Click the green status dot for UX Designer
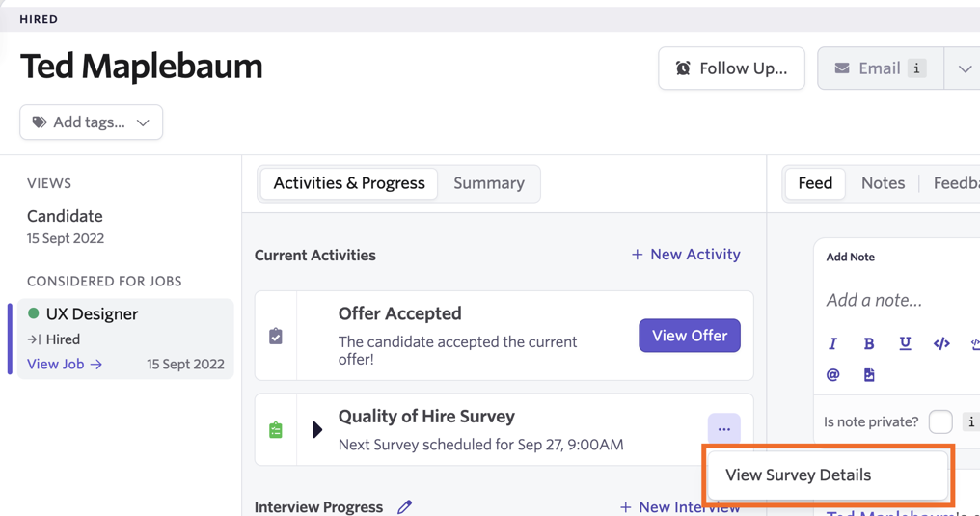Viewport: 980px width, 516px height. pos(34,313)
